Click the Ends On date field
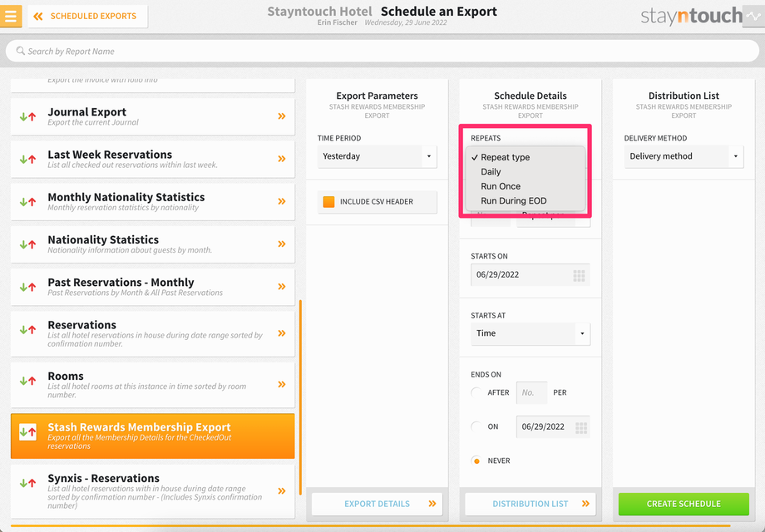Image resolution: width=765 pixels, height=532 pixels. (553, 426)
